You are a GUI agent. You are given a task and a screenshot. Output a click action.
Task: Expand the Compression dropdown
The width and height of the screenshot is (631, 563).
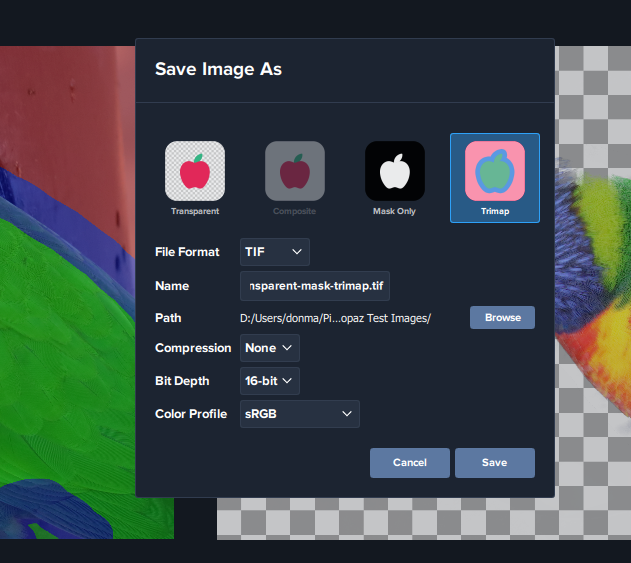click(x=270, y=348)
